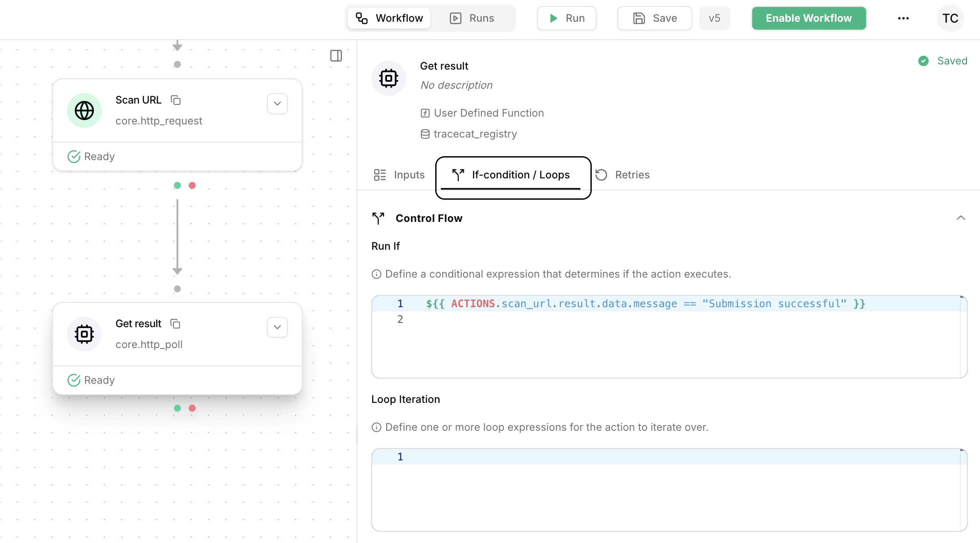980x543 pixels.
Task: Open the Retries tab
Action: 623,175
